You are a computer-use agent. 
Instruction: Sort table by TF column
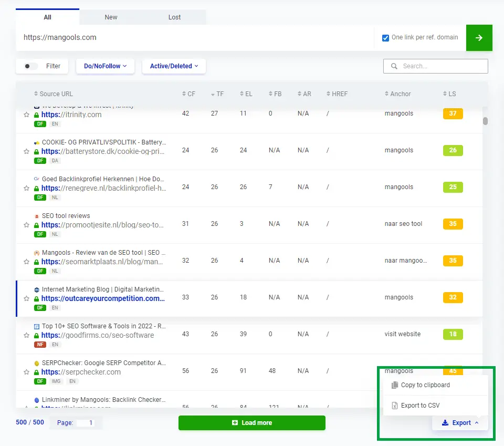coord(217,94)
